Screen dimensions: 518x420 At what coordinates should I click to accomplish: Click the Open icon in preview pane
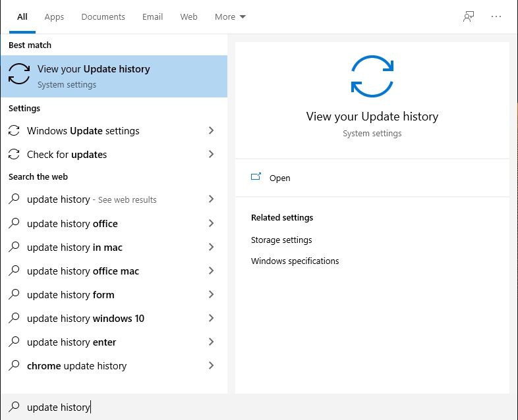click(256, 178)
